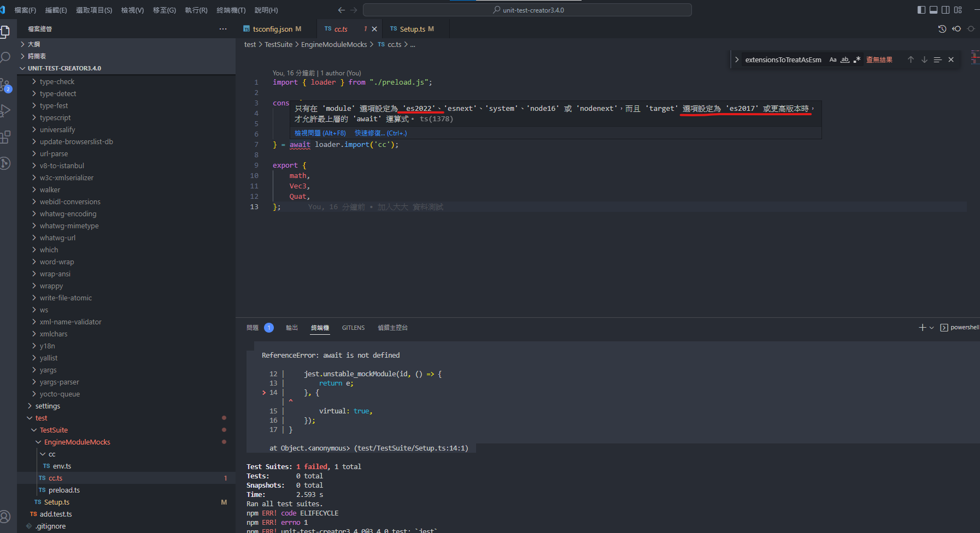This screenshot has height=533, width=980.
Task: Click the customize layout icon in title bar
Action: (958, 10)
